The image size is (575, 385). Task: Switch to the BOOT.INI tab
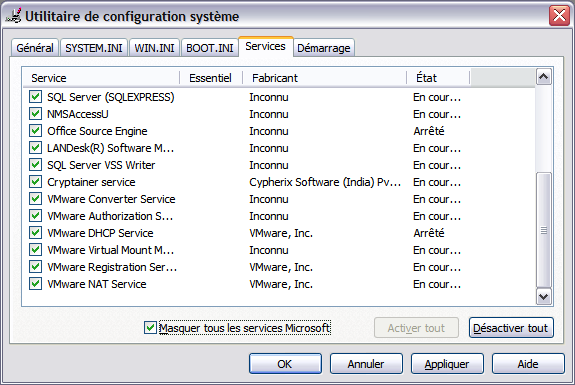[x=210, y=48]
